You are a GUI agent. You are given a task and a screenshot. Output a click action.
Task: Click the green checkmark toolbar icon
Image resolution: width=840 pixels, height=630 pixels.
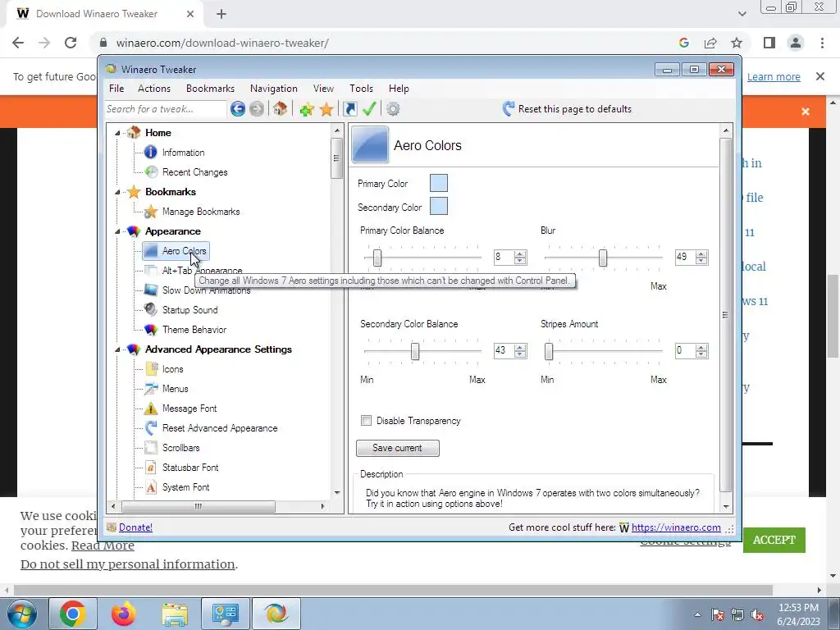coord(369,109)
